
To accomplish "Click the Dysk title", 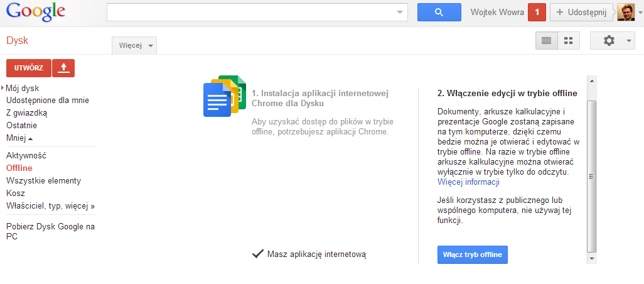I will [17, 41].
